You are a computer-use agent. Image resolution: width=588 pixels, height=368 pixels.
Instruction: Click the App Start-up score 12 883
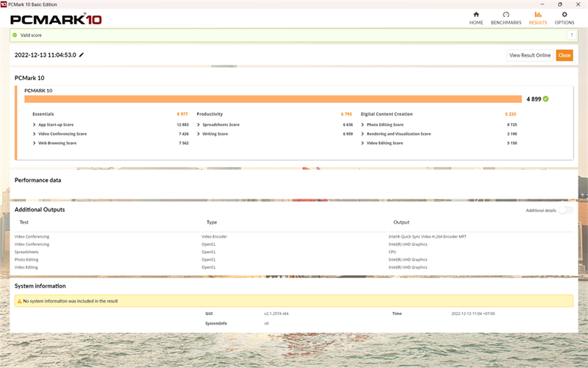point(182,124)
